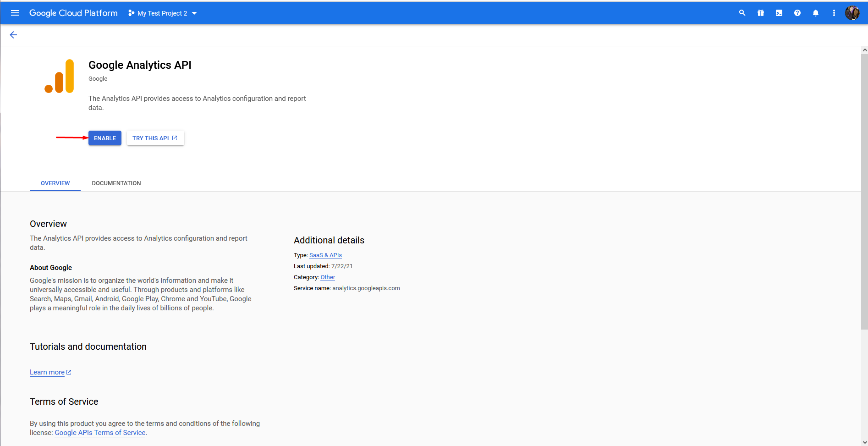
Task: Click the Google Analytics API logo
Action: [59, 76]
